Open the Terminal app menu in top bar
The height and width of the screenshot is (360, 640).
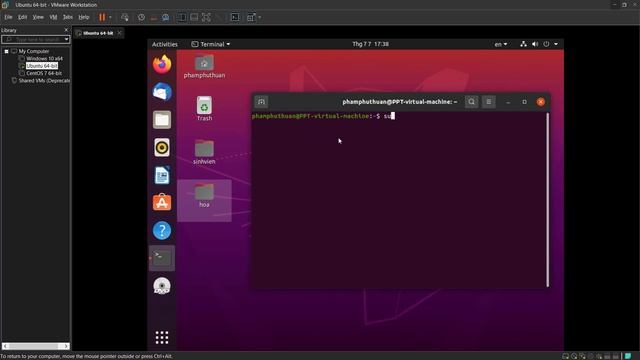(x=211, y=44)
